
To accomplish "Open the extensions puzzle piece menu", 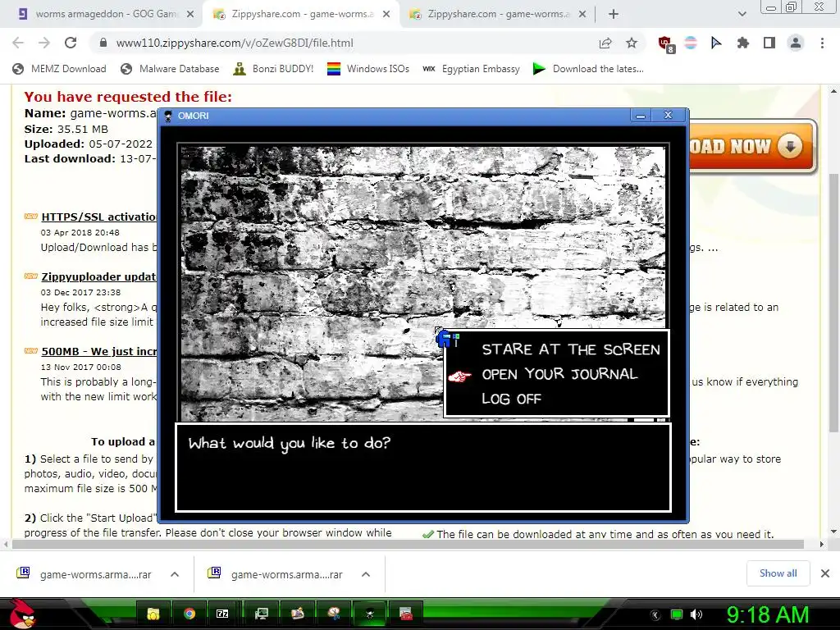I will click(x=742, y=43).
